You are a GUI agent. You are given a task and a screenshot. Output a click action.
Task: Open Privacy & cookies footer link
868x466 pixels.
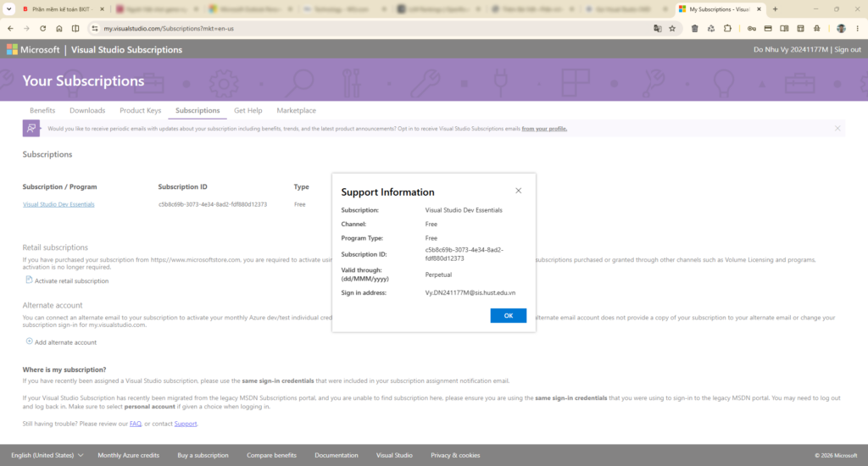(x=455, y=456)
